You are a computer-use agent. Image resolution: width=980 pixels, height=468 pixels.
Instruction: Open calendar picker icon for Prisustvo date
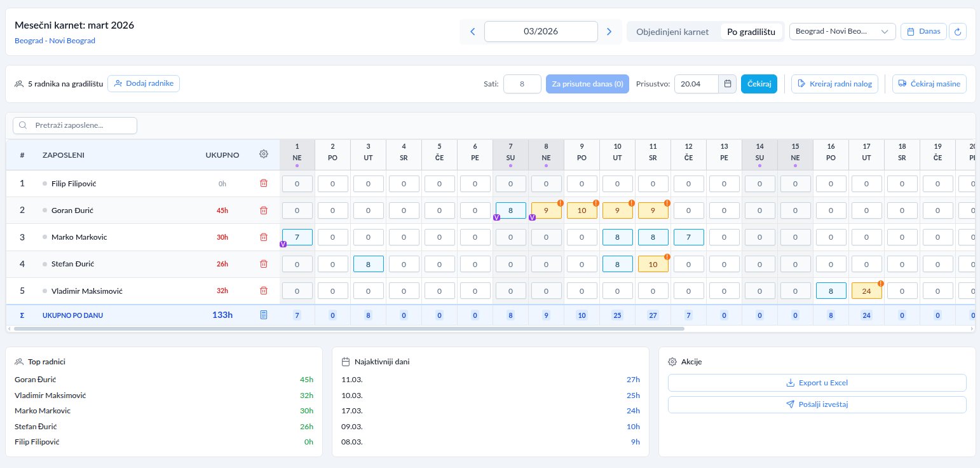pyautogui.click(x=728, y=84)
